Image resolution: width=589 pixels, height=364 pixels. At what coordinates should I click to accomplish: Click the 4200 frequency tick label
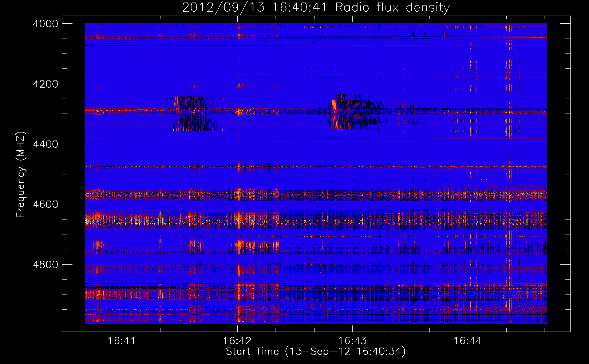46,84
